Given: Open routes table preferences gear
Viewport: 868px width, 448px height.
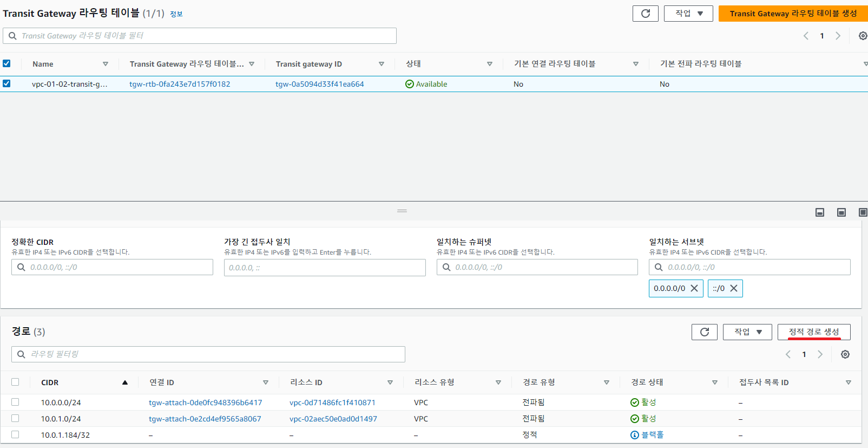Looking at the screenshot, I should (x=845, y=354).
